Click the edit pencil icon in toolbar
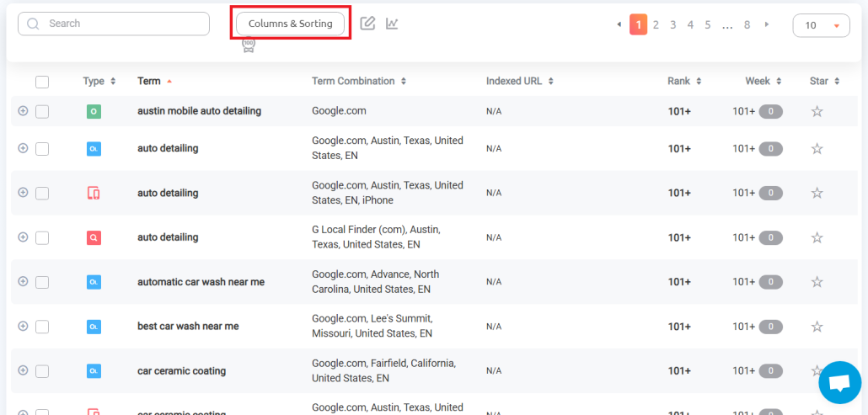The height and width of the screenshot is (415, 868). coord(367,24)
